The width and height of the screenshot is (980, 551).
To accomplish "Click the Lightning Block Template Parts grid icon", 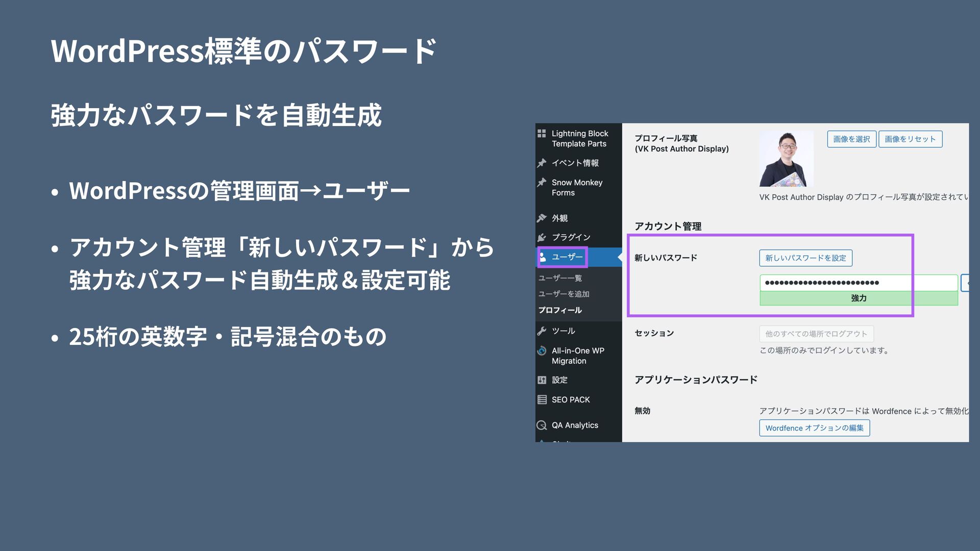I will pyautogui.click(x=542, y=134).
